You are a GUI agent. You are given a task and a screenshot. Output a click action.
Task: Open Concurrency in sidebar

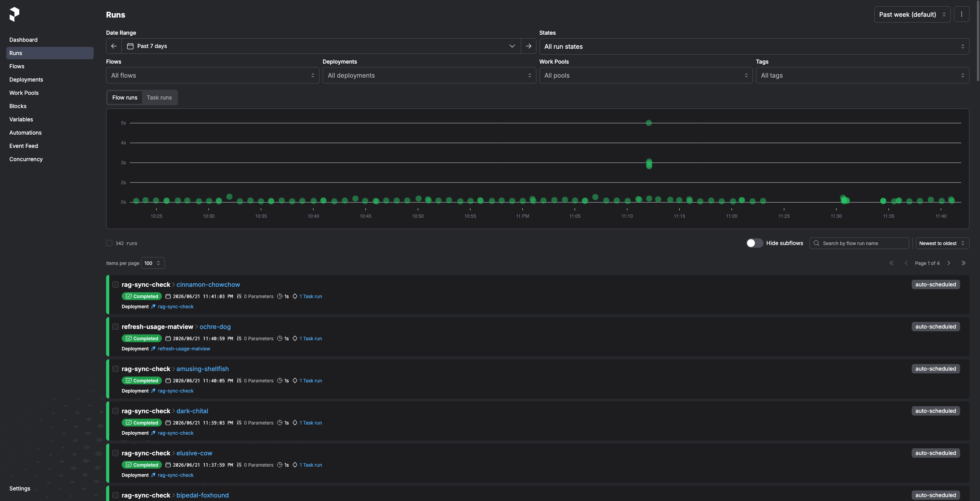click(50, 159)
